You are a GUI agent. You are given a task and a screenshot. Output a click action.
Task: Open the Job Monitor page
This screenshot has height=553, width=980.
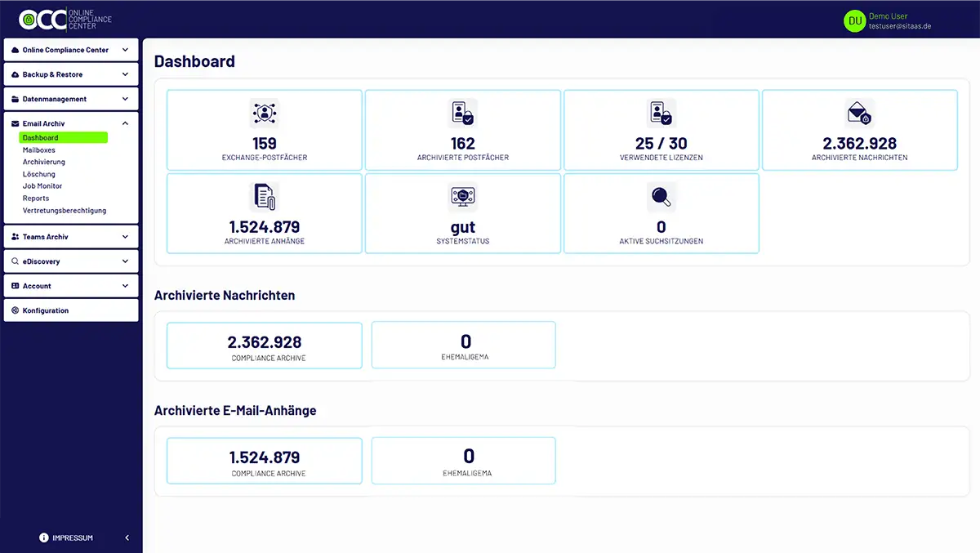(x=42, y=186)
